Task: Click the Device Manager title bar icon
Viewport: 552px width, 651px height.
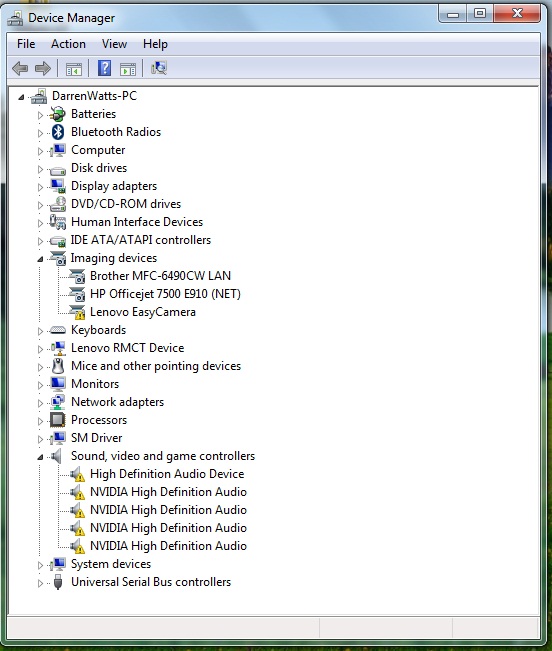Action: point(15,18)
